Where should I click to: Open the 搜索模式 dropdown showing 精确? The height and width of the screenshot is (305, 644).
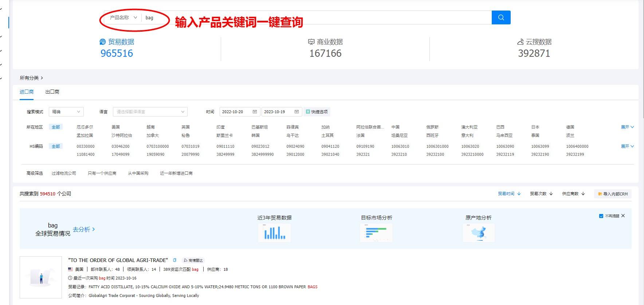click(67, 112)
